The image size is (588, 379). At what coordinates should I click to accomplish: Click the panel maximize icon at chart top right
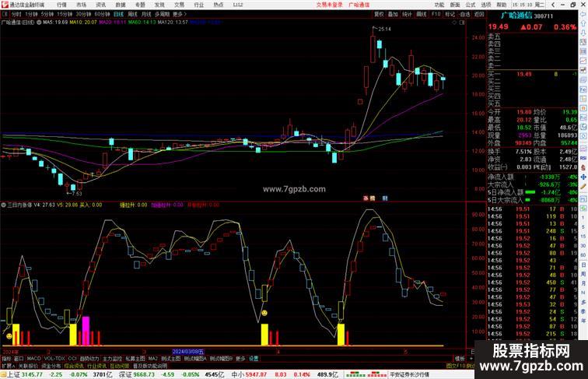(x=462, y=23)
